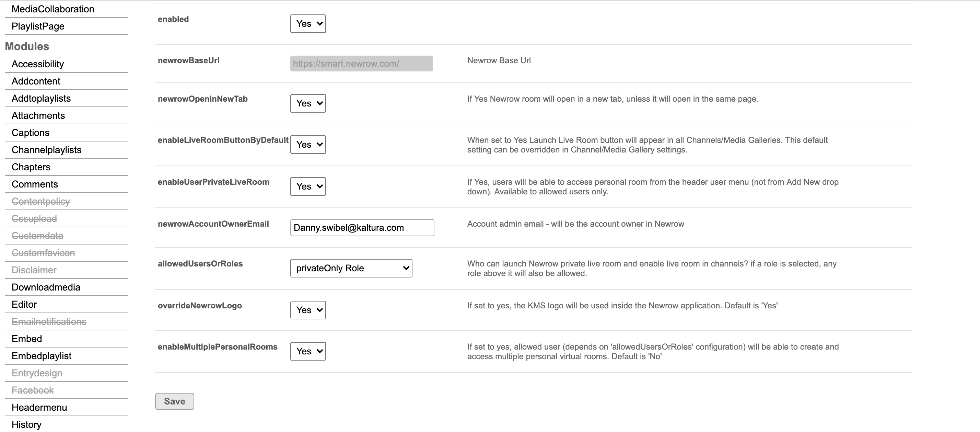Expand the enableLiveRoomButtonByDefault dropdown

click(x=308, y=145)
